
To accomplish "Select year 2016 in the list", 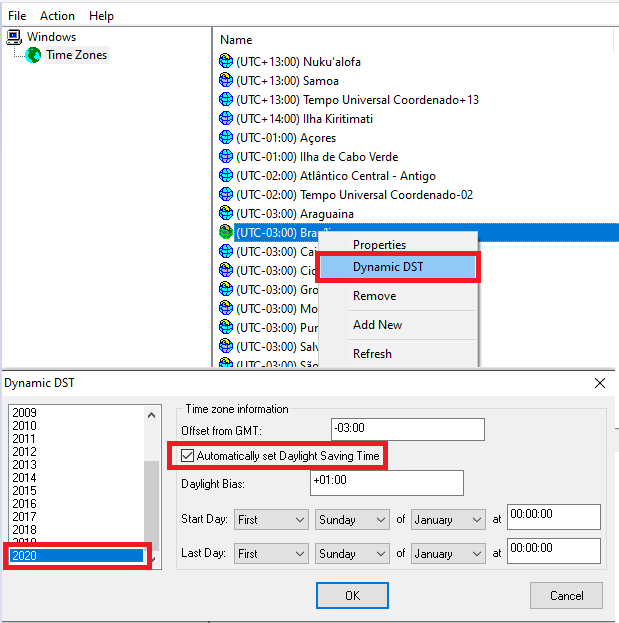I will tap(24, 504).
